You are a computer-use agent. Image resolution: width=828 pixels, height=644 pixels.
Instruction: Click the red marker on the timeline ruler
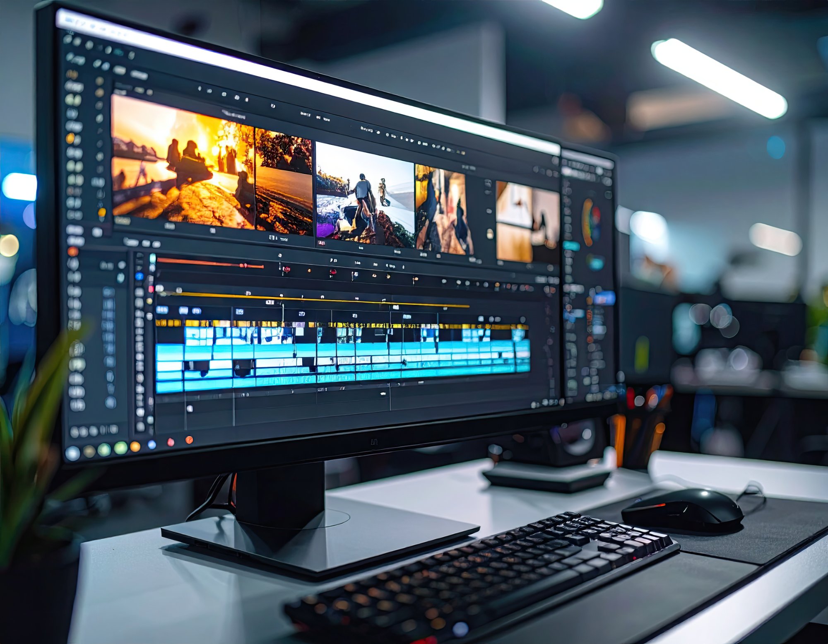(332, 272)
